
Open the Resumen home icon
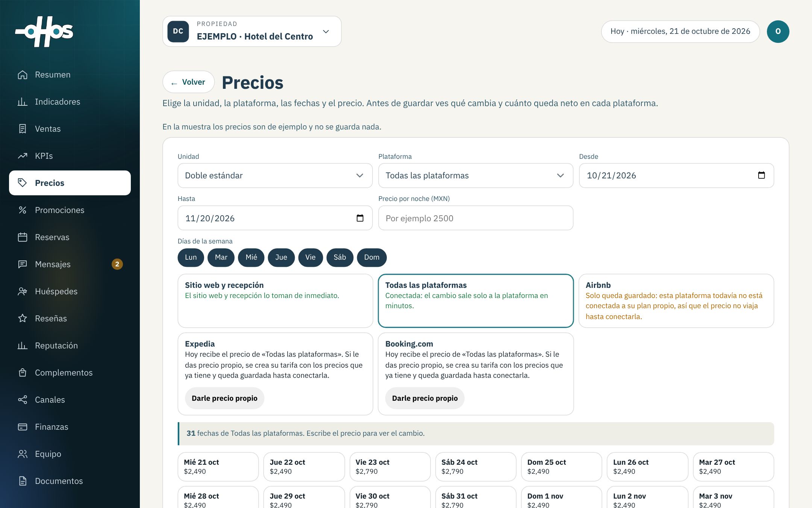(x=23, y=75)
